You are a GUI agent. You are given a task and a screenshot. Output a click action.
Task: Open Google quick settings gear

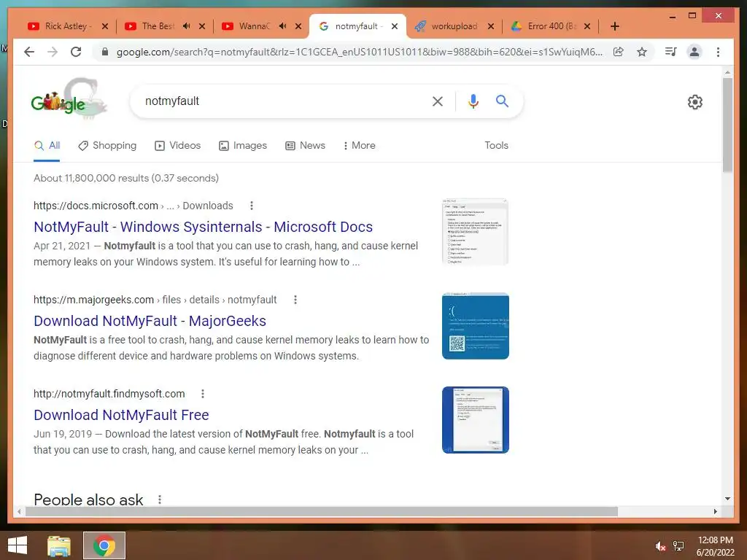point(695,102)
